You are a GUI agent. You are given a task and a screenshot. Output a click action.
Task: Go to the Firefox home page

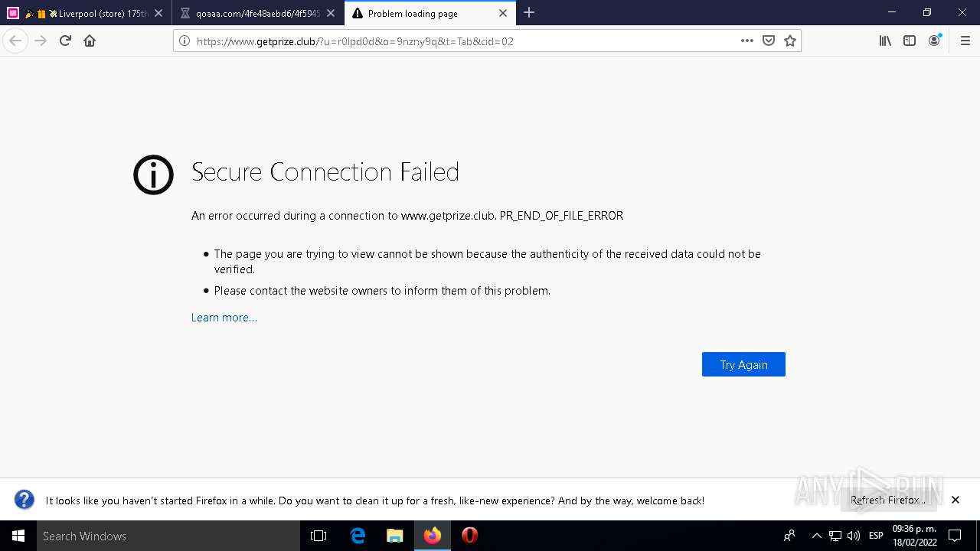[x=90, y=41]
